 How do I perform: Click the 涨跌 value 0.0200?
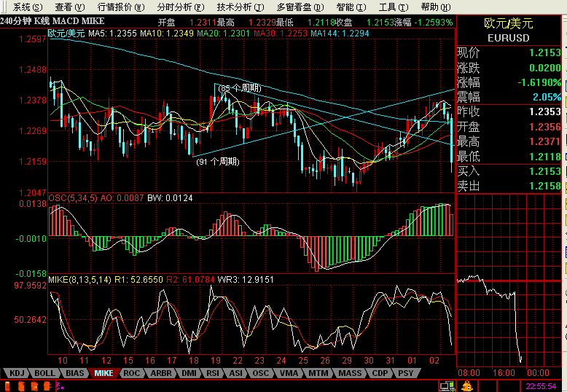[545, 68]
